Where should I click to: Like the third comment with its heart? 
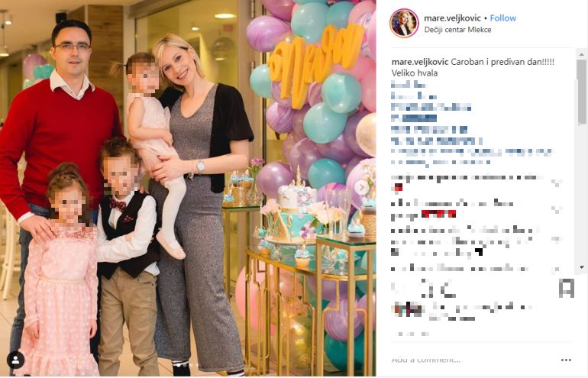[557, 239]
